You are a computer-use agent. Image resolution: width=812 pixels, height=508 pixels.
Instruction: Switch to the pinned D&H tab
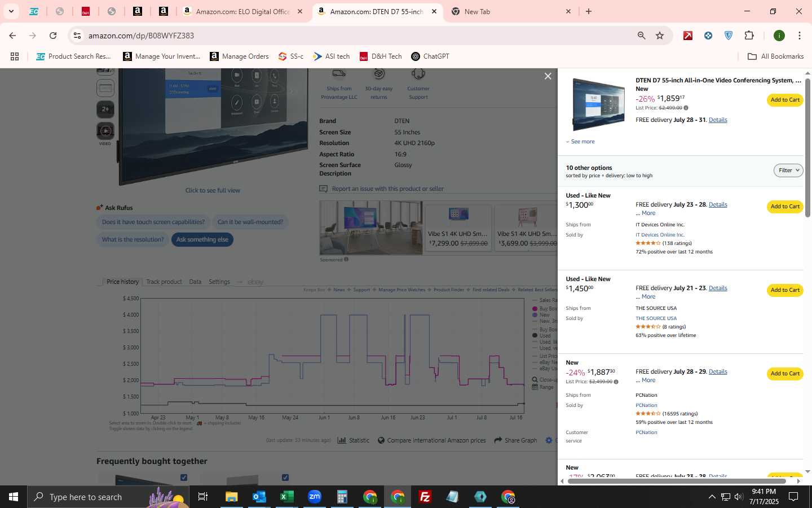86,11
